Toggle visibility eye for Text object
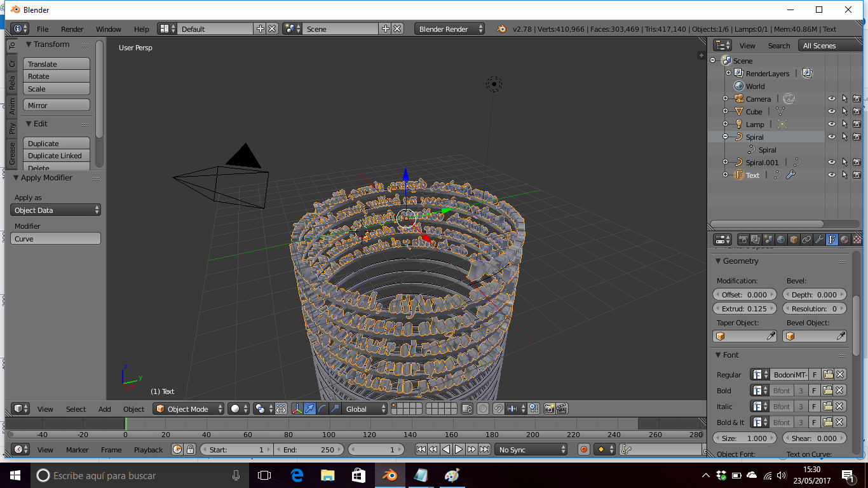 [x=831, y=175]
